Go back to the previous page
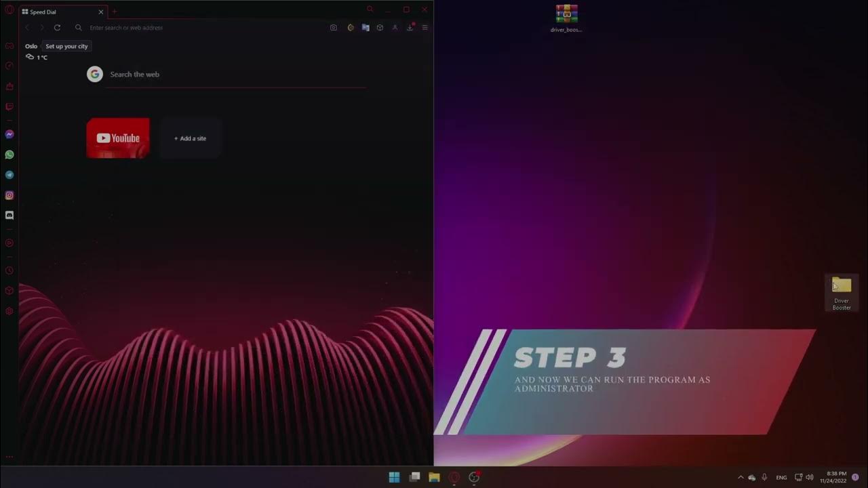Screen dimensions: 868x488 [x=27, y=28]
